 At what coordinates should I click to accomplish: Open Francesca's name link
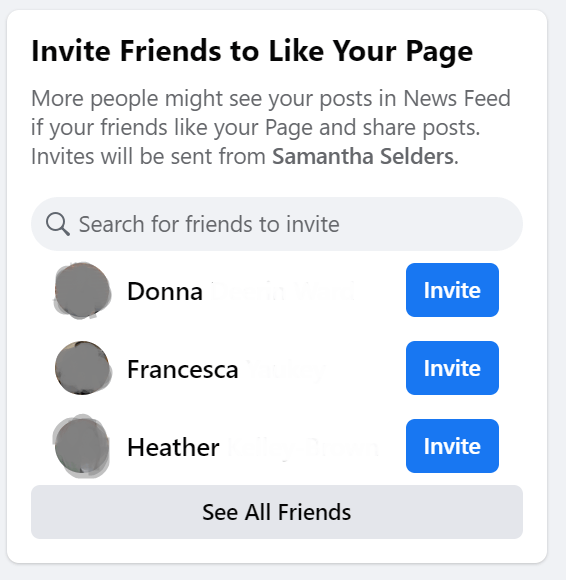226,369
